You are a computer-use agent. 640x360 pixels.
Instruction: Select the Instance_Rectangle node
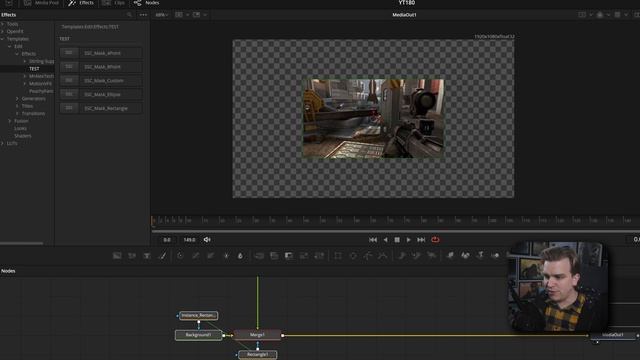198,316
